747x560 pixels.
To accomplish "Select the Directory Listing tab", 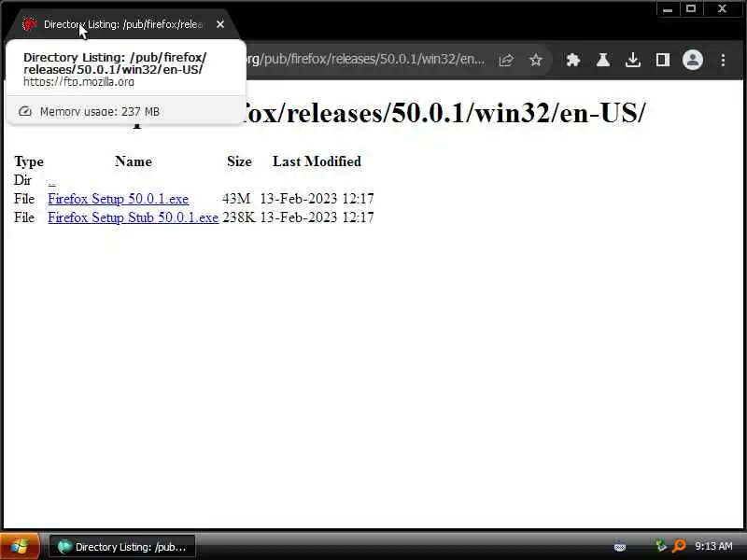I will (123, 24).
